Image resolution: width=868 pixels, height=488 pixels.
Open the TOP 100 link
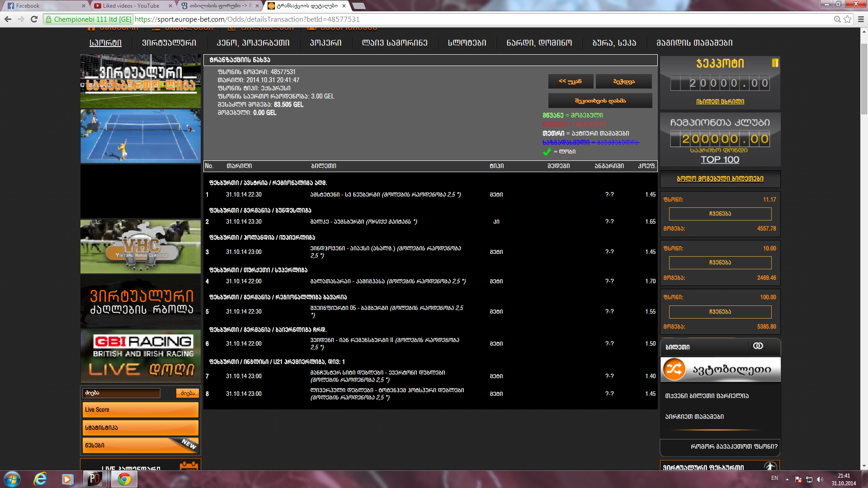click(720, 160)
